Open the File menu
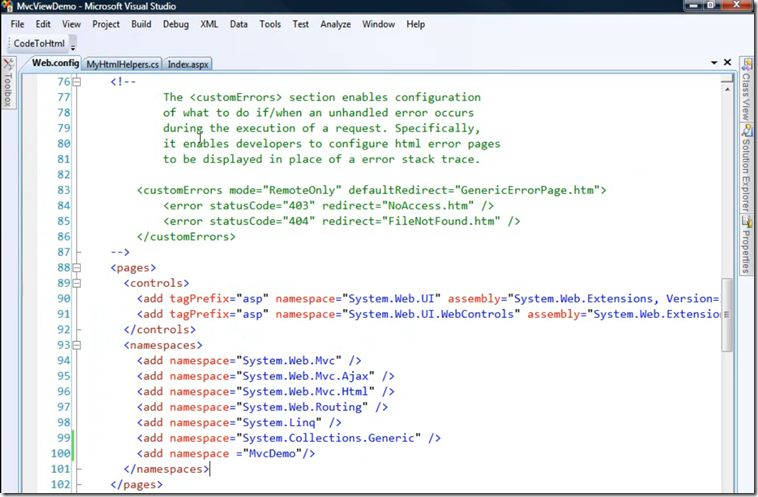758x497 pixels. [17, 24]
